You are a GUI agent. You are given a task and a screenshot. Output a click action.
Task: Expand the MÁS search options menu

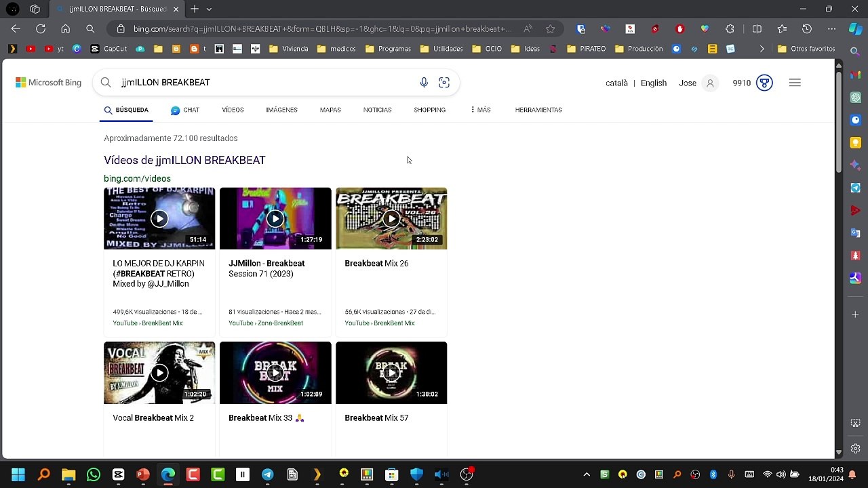tap(480, 110)
